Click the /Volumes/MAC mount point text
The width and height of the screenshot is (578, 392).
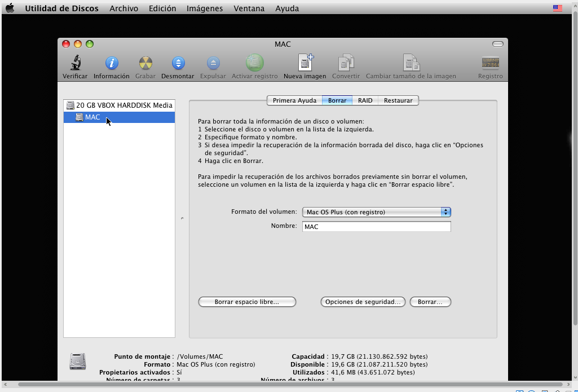pos(200,356)
